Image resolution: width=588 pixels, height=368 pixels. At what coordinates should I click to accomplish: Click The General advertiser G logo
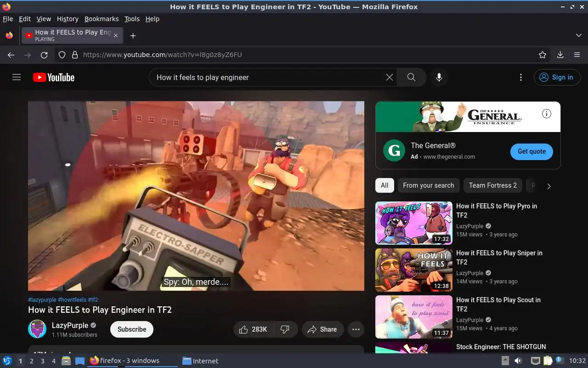394,151
